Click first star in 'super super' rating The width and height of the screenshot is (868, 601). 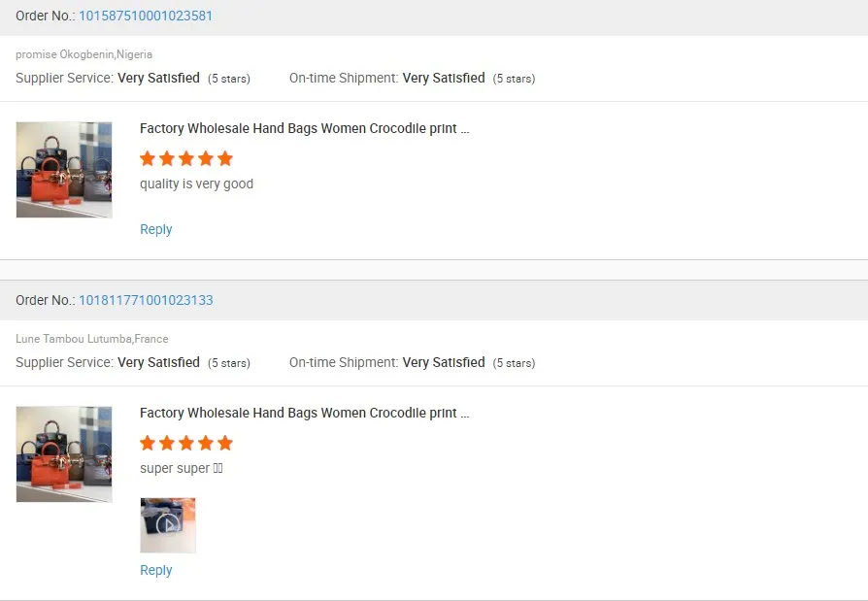click(148, 443)
